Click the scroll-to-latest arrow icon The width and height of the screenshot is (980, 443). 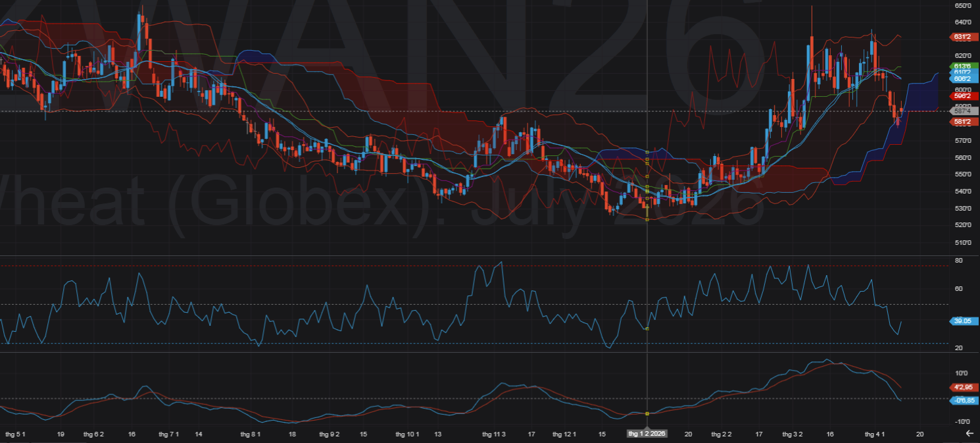point(969,433)
